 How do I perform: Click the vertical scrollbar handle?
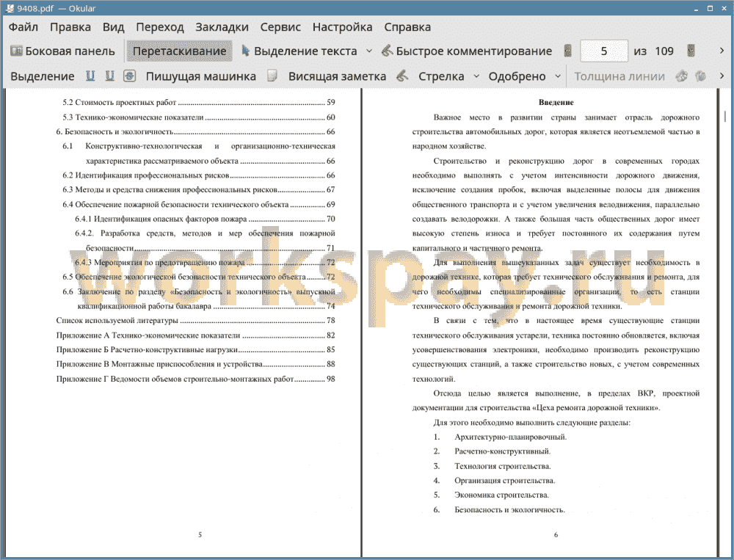(x=725, y=116)
